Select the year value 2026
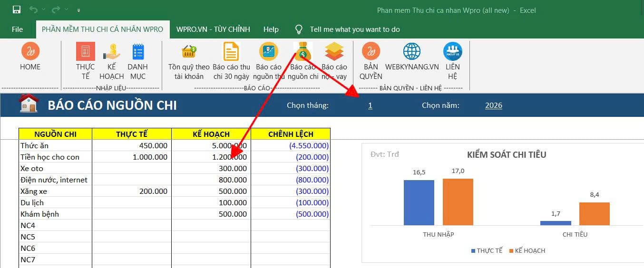The height and width of the screenshot is (268, 644). [x=493, y=105]
